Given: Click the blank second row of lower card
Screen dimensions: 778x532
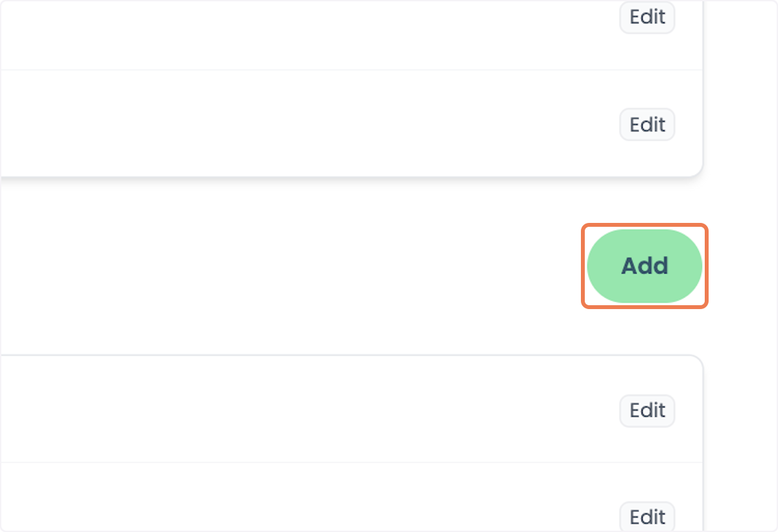Looking at the screenshot, I should (x=351, y=497).
